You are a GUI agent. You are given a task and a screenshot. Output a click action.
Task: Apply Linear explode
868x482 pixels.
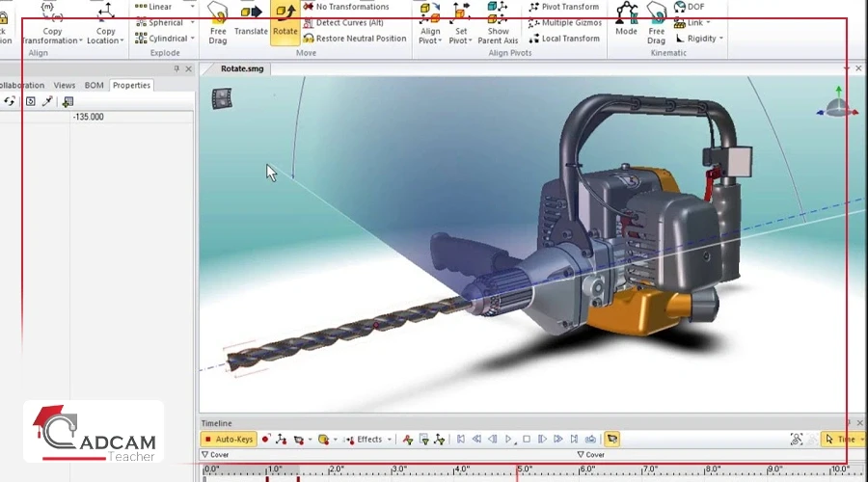pos(154,7)
